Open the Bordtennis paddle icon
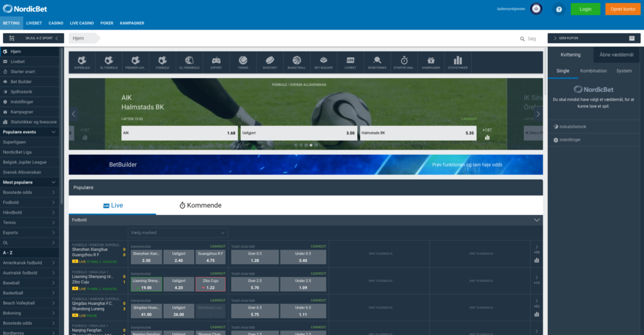644x335 pixels. 377,62
